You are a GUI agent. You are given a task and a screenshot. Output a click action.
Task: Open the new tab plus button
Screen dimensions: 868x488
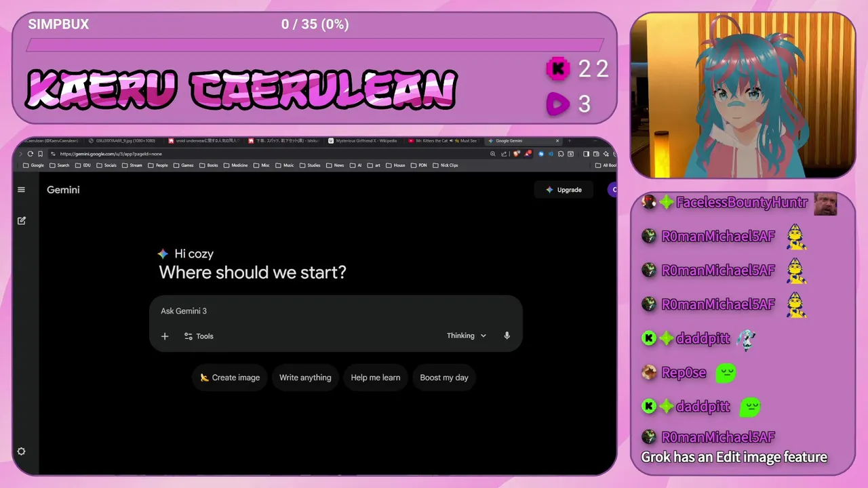click(x=570, y=141)
